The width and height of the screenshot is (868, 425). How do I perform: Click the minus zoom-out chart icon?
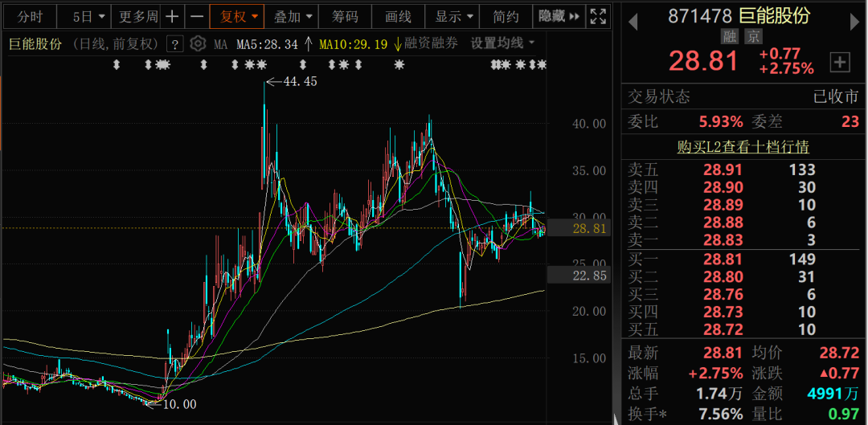[x=197, y=17]
